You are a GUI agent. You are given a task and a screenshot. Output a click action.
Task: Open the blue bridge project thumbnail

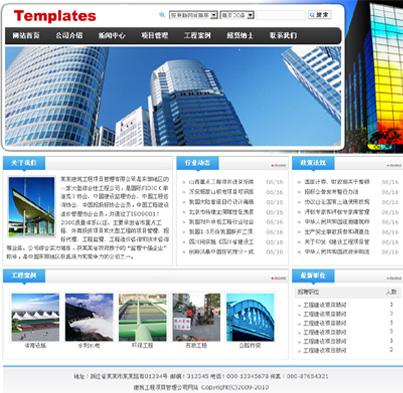click(x=250, y=317)
